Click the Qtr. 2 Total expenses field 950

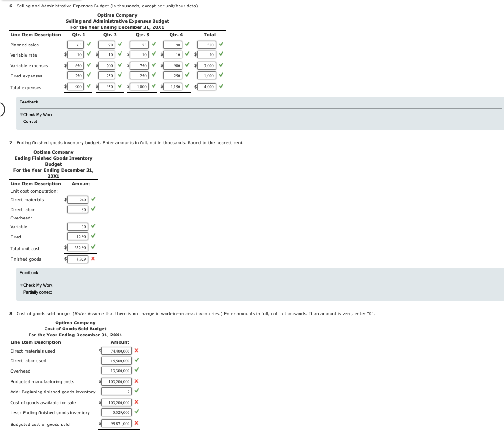pos(107,86)
